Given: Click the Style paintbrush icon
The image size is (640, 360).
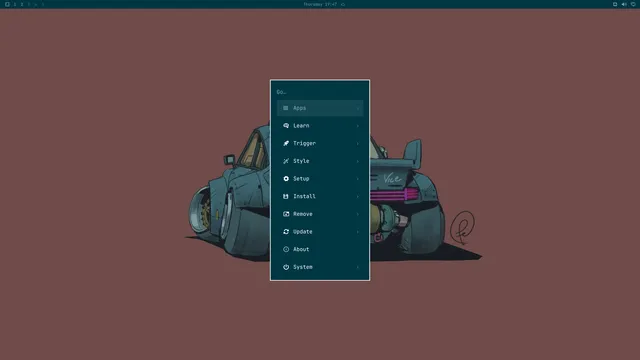Looking at the screenshot, I should (x=286, y=161).
